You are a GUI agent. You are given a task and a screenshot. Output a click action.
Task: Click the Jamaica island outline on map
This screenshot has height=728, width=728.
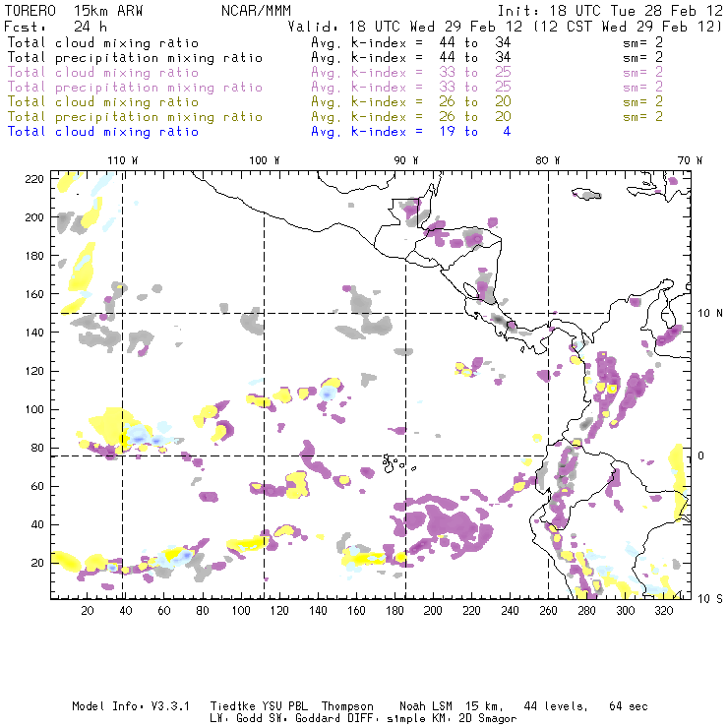point(586,194)
